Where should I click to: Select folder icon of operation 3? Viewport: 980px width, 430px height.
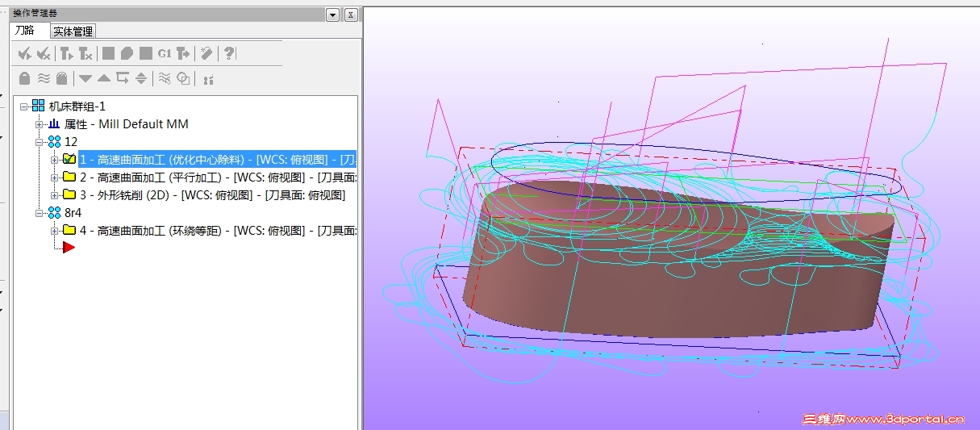69,194
